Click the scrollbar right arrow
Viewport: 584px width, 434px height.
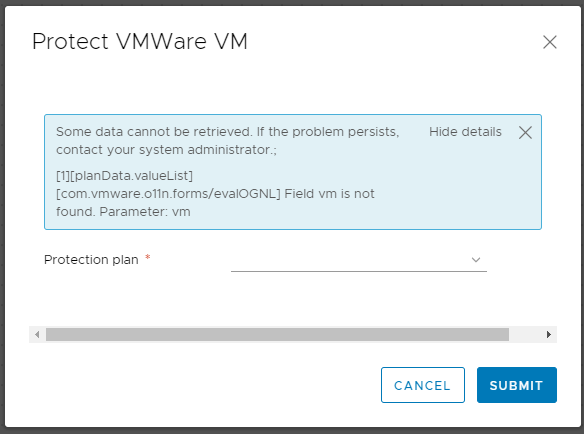549,335
